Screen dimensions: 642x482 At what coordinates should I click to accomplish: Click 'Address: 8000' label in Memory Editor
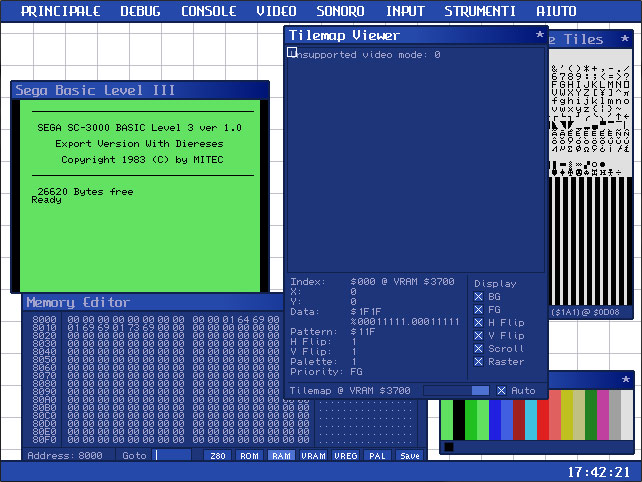pos(65,455)
